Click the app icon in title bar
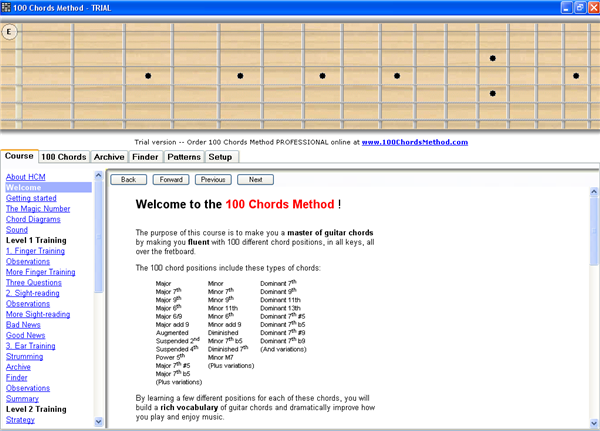Viewport: 600px width, 431px height. (6, 7)
